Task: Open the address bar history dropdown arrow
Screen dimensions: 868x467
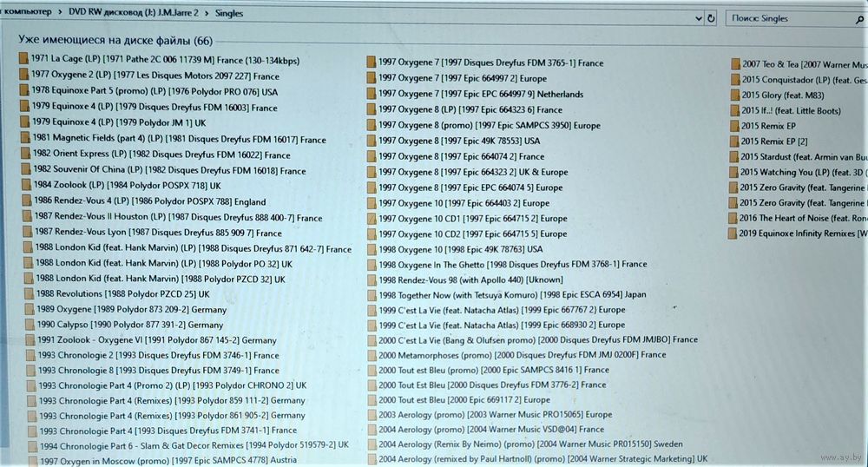Action: coord(699,19)
